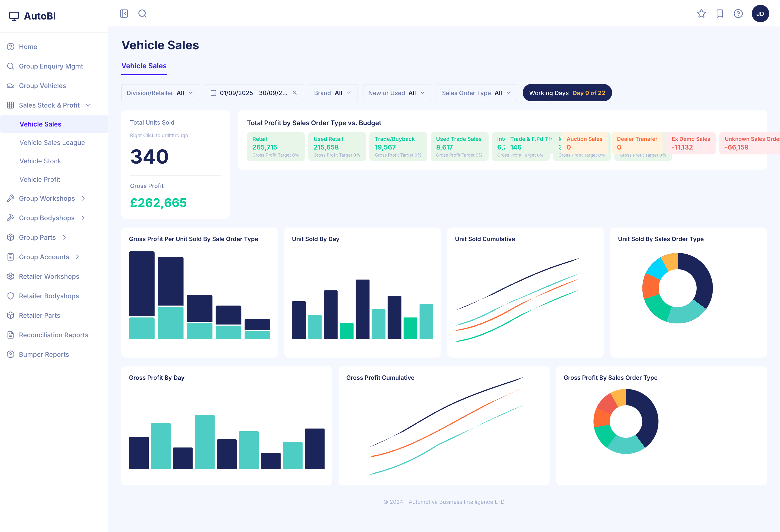The image size is (780, 532).
Task: Expand the Group Workshops menu
Action: pos(47,198)
